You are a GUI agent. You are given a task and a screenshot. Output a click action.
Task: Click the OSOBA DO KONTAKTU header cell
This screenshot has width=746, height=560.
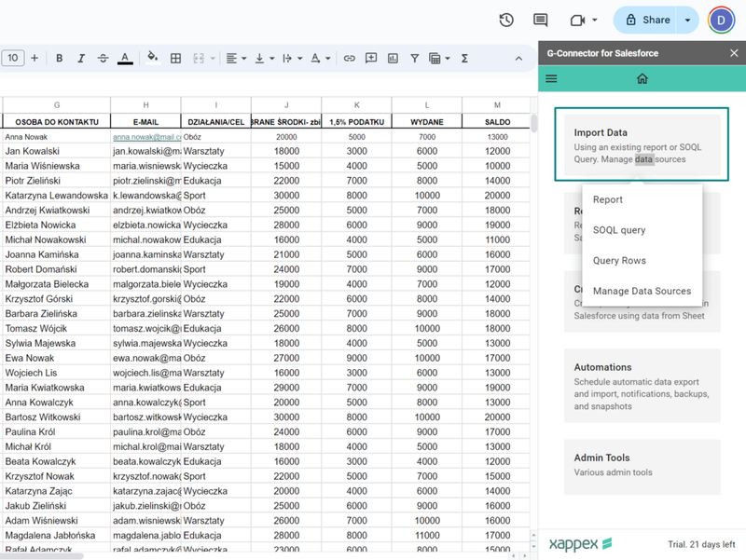(x=57, y=122)
